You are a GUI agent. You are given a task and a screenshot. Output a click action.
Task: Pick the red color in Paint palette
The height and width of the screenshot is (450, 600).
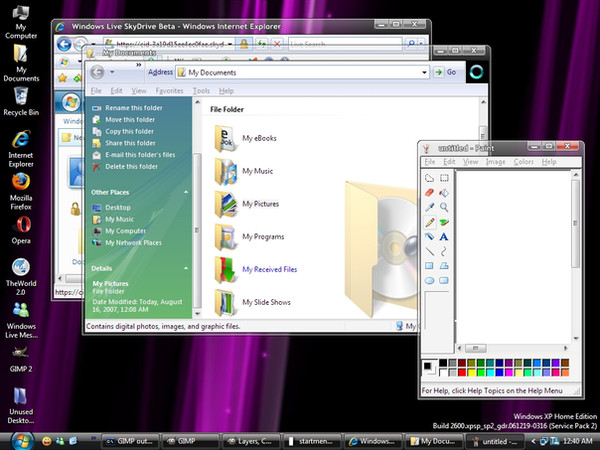[462, 372]
